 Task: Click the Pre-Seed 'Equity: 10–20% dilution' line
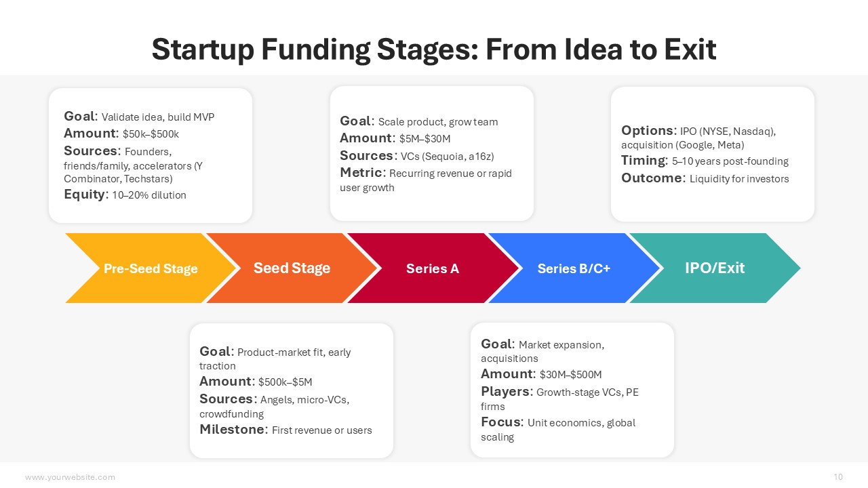pos(125,195)
